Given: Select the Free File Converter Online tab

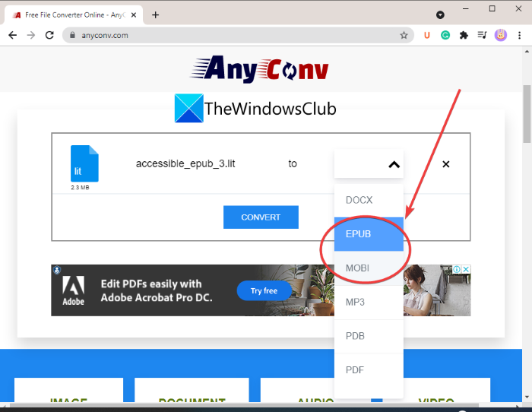Looking at the screenshot, I should click(74, 15).
